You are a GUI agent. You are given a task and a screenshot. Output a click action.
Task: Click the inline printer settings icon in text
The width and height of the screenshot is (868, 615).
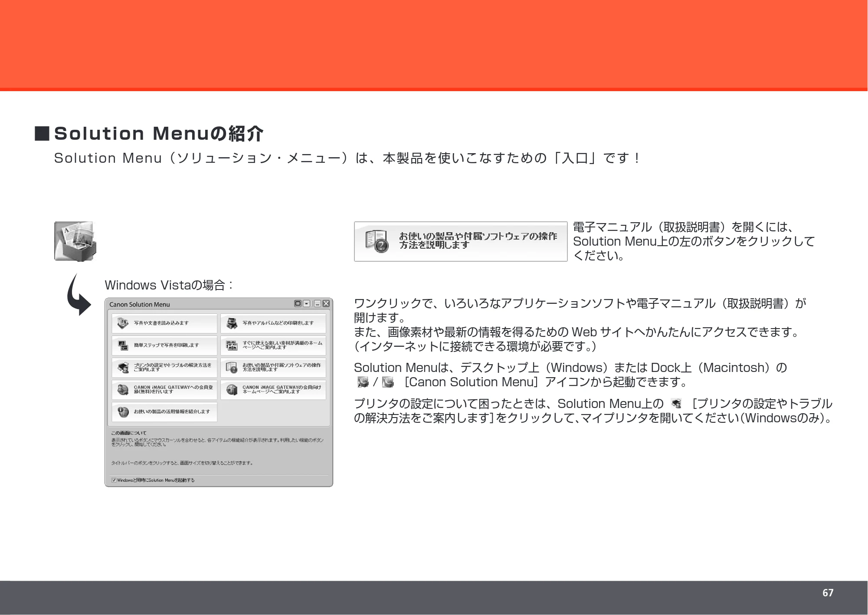coord(676,404)
